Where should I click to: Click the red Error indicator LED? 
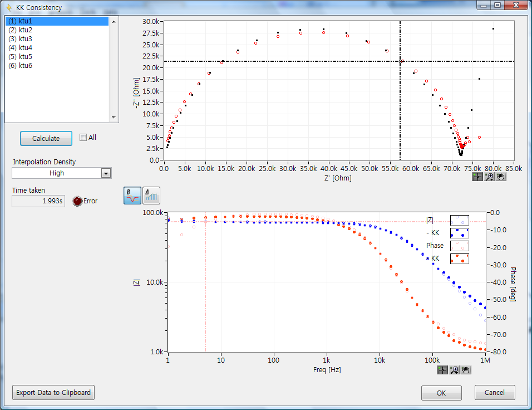77,201
